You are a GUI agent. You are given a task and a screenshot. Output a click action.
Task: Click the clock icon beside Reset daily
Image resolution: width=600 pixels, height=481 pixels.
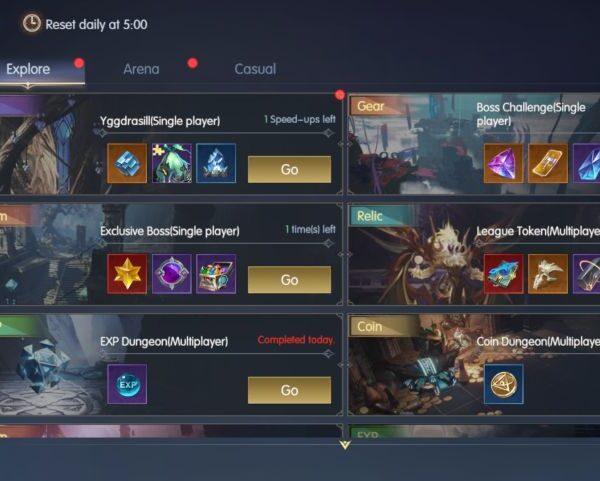31,23
